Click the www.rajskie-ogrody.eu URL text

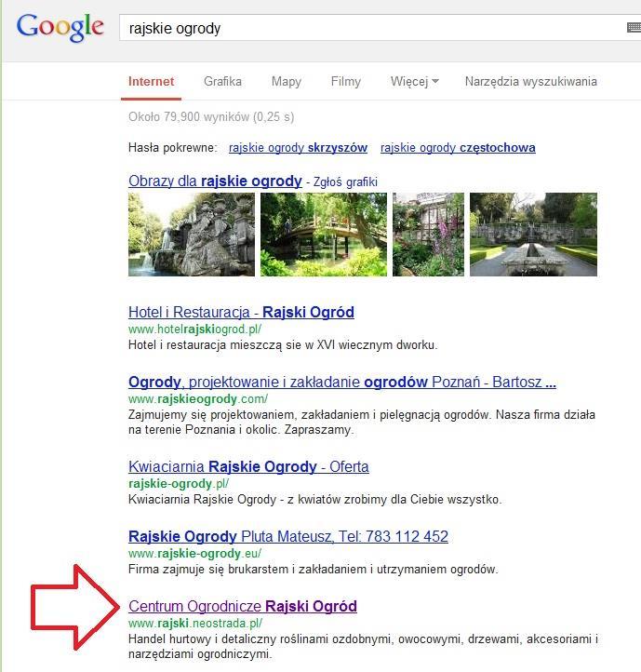[x=195, y=554]
